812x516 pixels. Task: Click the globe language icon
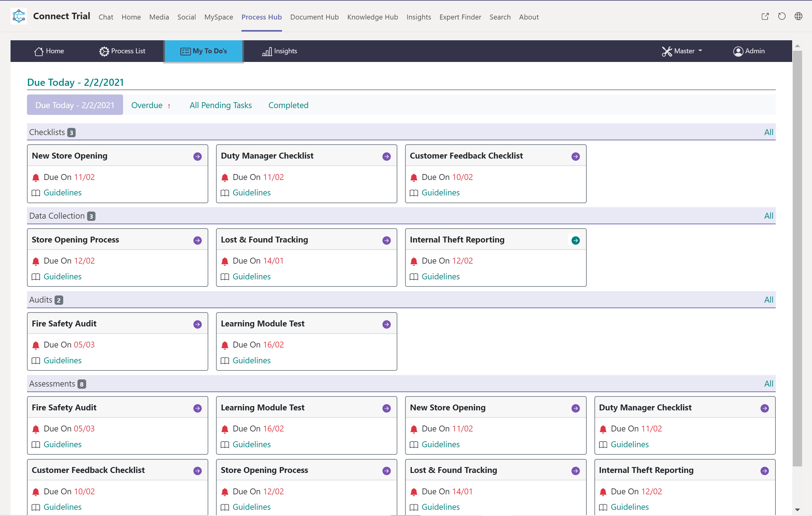pos(798,16)
